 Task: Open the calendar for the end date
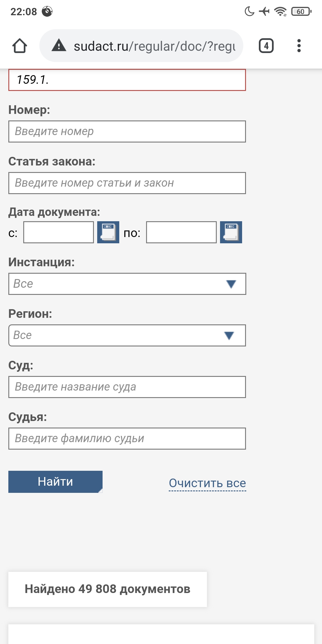[x=231, y=232]
